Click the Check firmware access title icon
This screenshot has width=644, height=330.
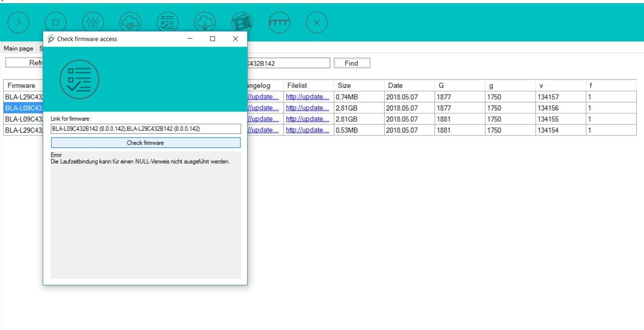pyautogui.click(x=51, y=39)
